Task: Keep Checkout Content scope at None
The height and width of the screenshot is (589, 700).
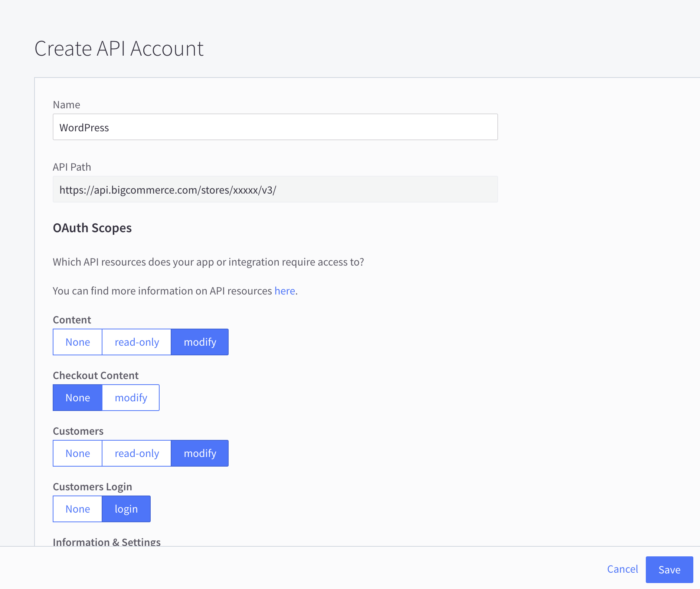Action: pos(77,397)
